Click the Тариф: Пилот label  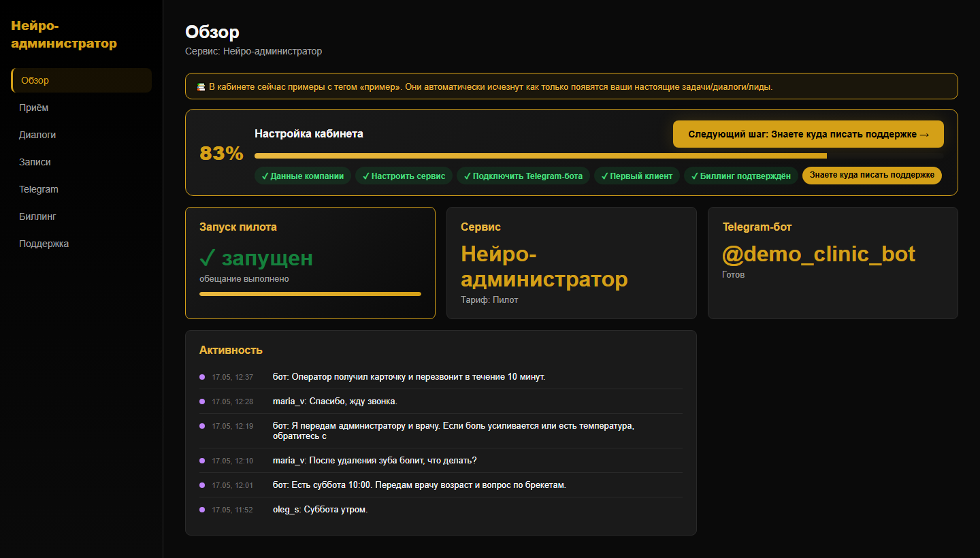pos(489,299)
